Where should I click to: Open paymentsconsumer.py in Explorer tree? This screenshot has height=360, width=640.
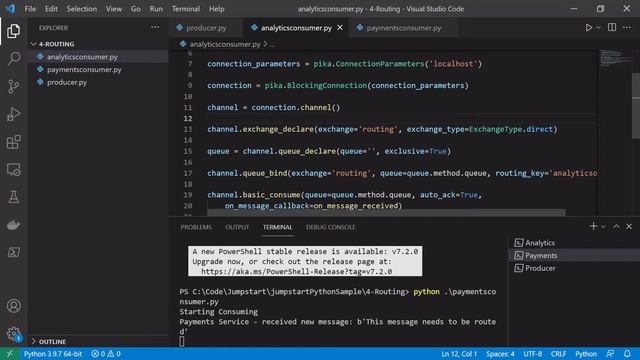click(98, 69)
